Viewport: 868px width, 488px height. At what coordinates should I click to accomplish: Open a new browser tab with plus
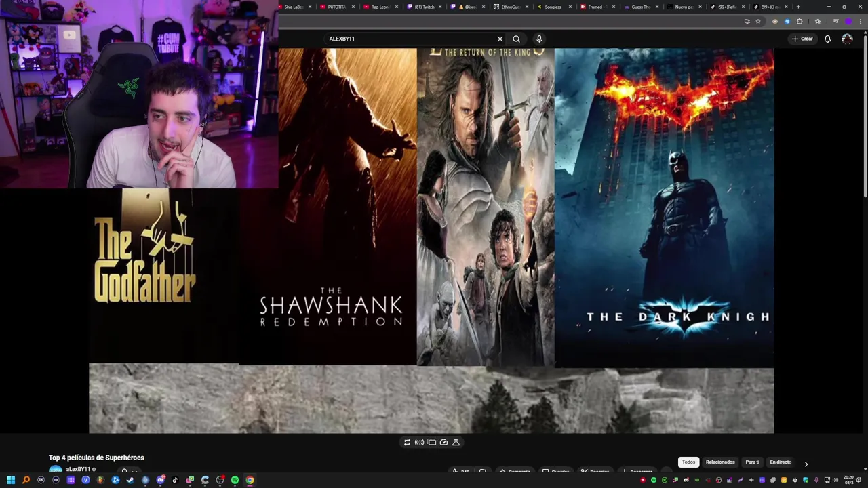798,7
